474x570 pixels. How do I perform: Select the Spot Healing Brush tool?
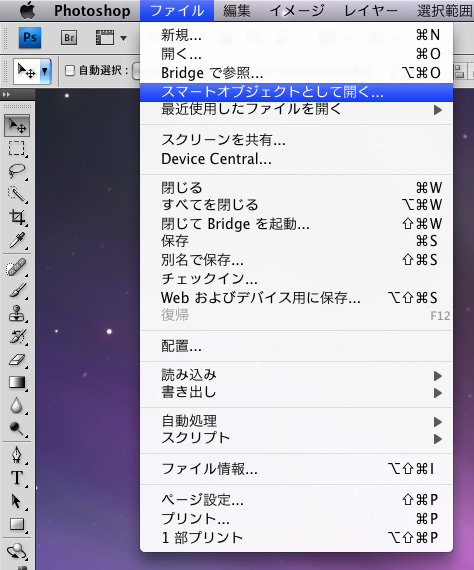click(x=17, y=268)
